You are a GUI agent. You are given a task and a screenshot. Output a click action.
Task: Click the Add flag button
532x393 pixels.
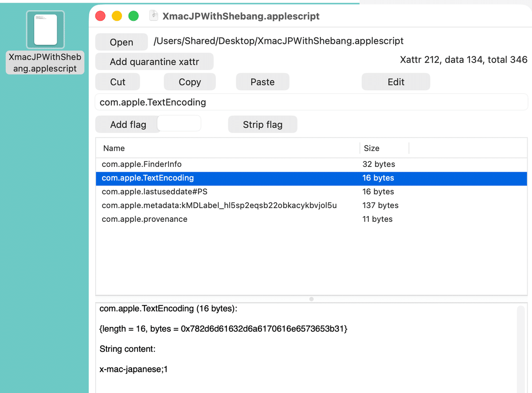pyautogui.click(x=128, y=125)
